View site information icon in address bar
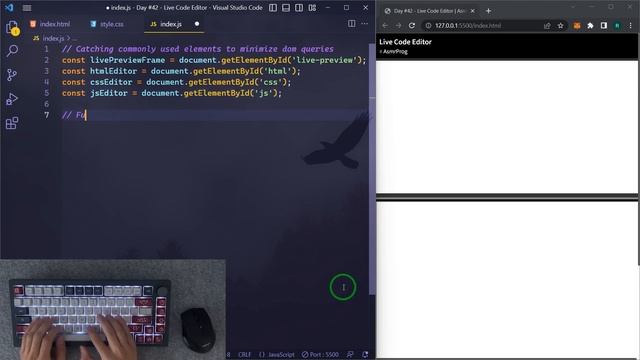 click(428, 25)
